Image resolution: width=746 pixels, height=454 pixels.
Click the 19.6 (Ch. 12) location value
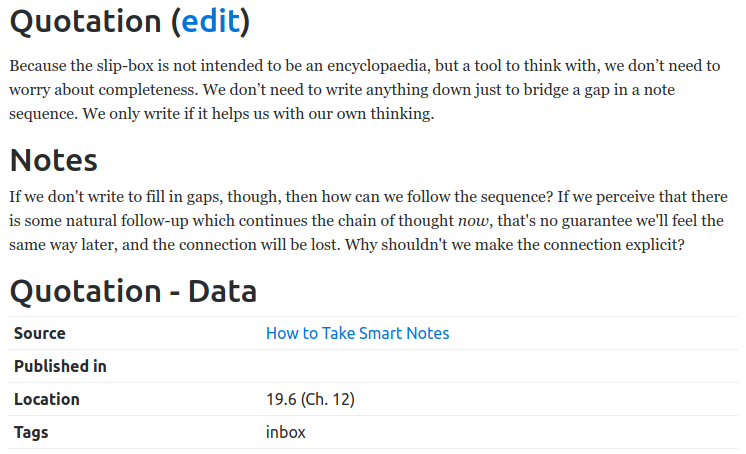[310, 399]
